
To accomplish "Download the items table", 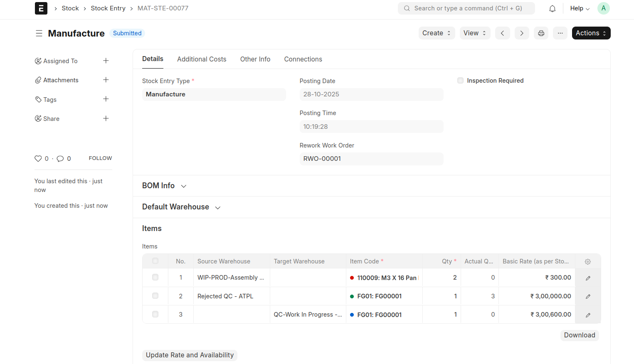I will click(x=579, y=335).
